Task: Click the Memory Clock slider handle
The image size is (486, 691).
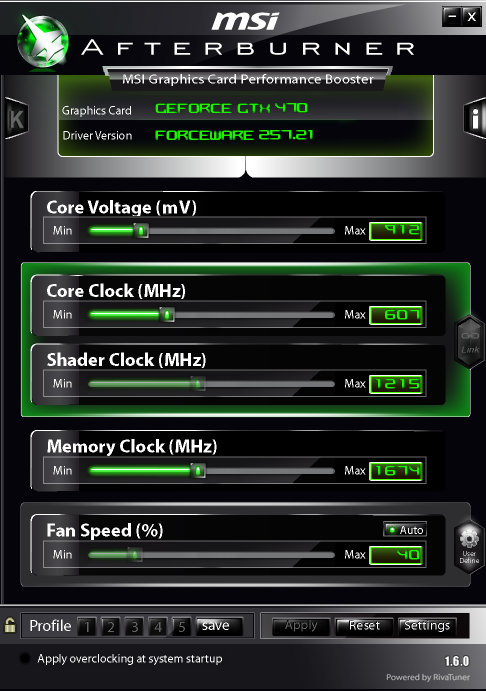Action: point(198,471)
